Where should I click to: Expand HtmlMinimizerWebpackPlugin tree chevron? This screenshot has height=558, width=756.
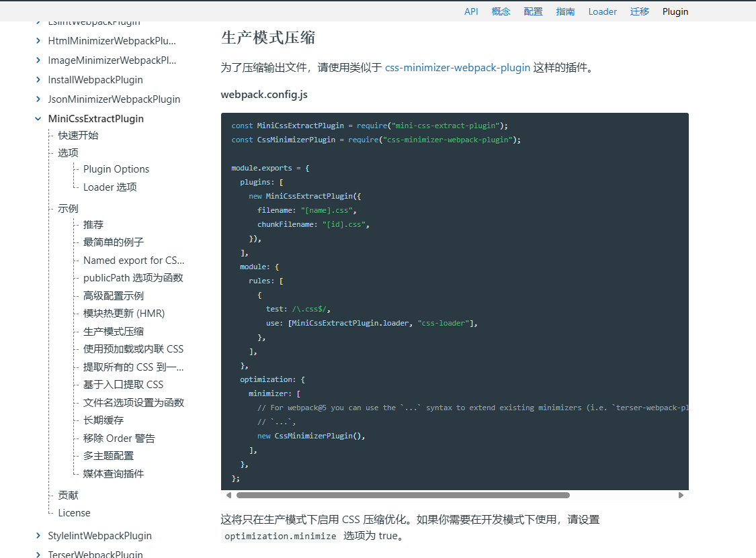point(38,40)
